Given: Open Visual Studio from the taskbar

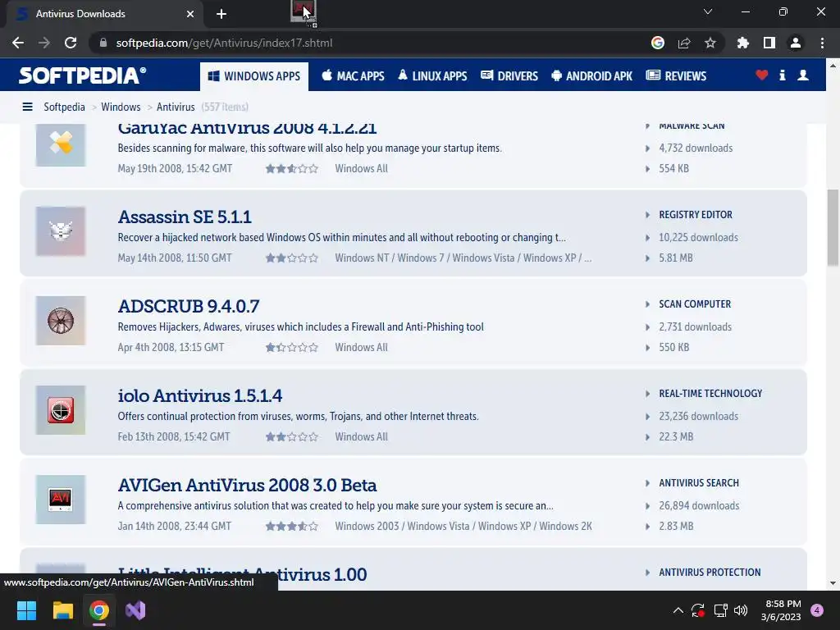Looking at the screenshot, I should click(x=135, y=610).
